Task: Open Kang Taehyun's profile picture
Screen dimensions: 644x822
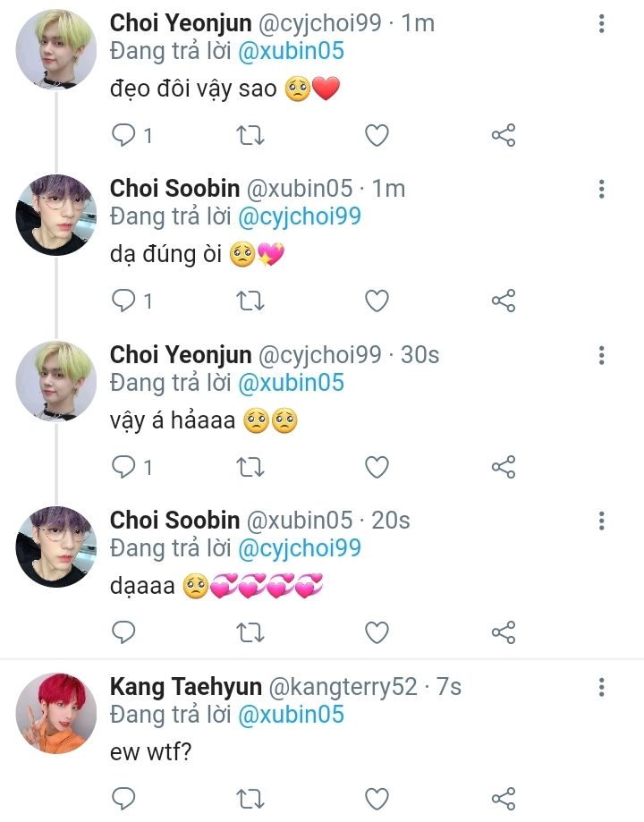Action: 55,713
